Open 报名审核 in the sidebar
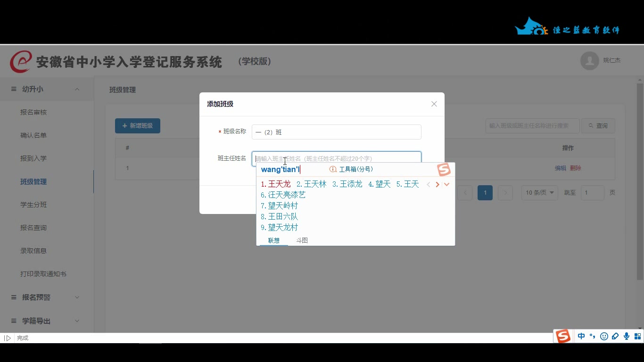 (33, 112)
